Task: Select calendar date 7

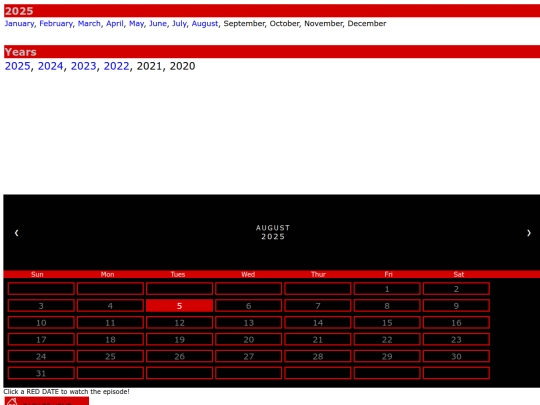Action: click(x=318, y=306)
